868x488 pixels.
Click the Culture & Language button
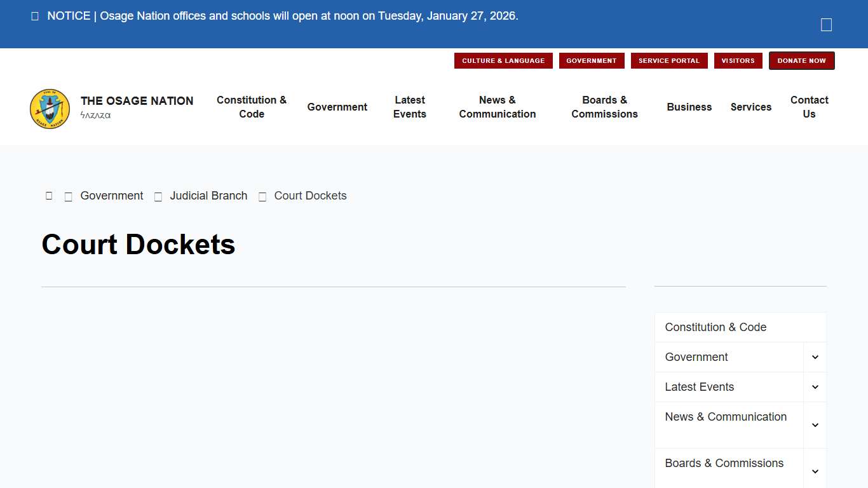(x=503, y=61)
